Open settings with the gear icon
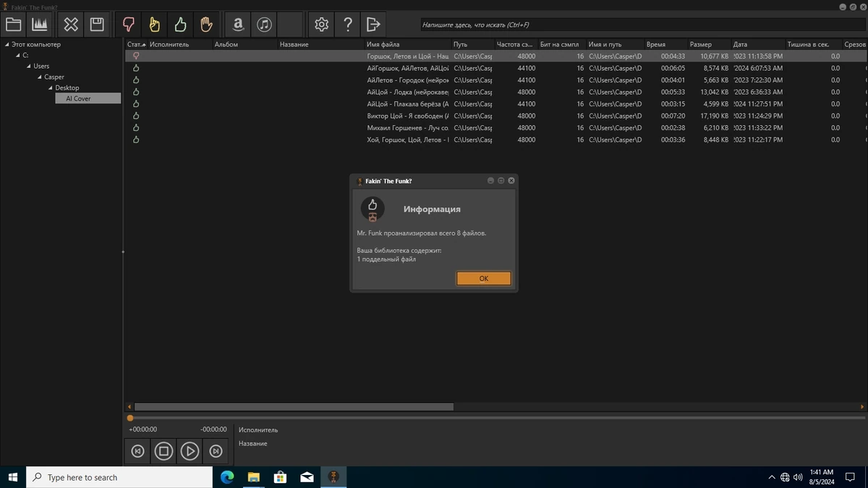Image resolution: width=868 pixels, height=488 pixels. [321, 25]
